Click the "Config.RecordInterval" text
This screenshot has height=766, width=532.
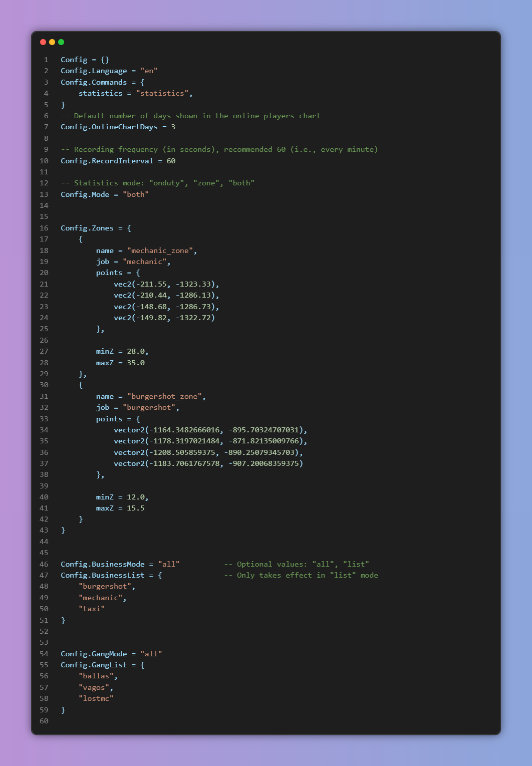click(107, 161)
